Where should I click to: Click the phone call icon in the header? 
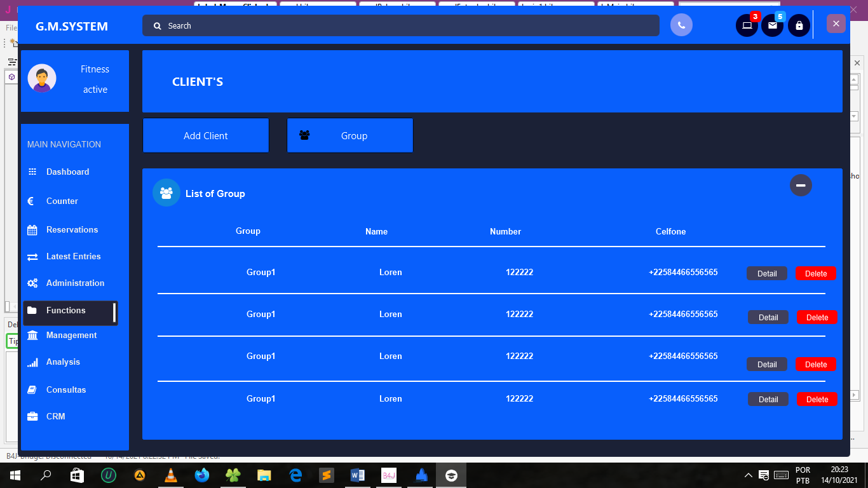[681, 25]
